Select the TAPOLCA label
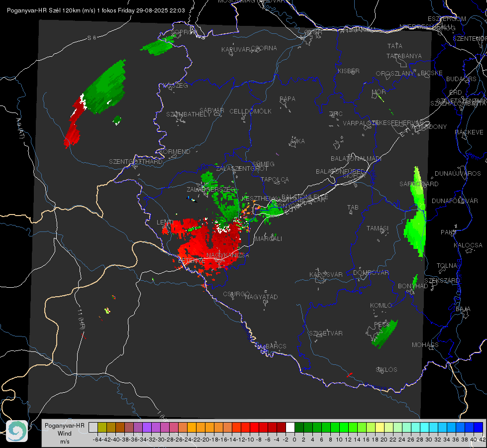Viewport: 487px width, 448px height. point(275,179)
